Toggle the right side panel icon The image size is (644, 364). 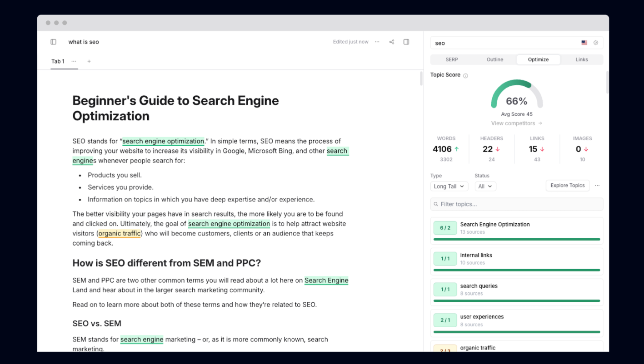click(406, 42)
